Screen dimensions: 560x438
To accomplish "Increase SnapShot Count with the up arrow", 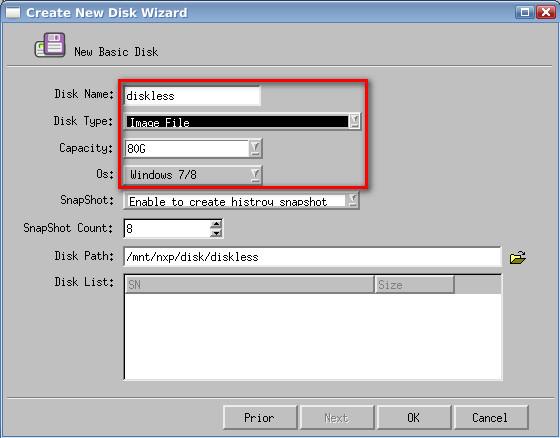I will [216, 224].
